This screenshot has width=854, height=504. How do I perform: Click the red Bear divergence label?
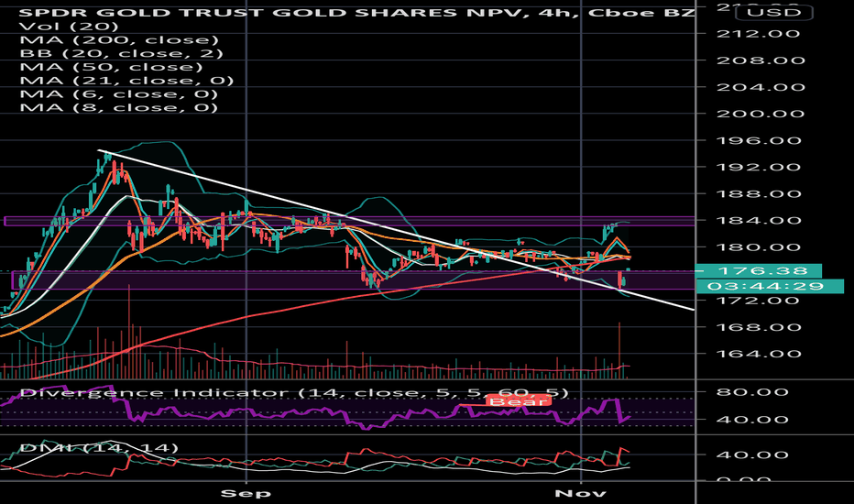click(x=518, y=401)
